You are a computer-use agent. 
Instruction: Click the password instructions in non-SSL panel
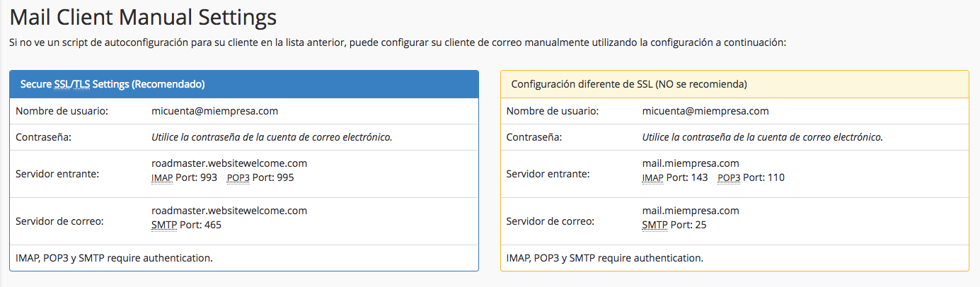pyautogui.click(x=763, y=137)
